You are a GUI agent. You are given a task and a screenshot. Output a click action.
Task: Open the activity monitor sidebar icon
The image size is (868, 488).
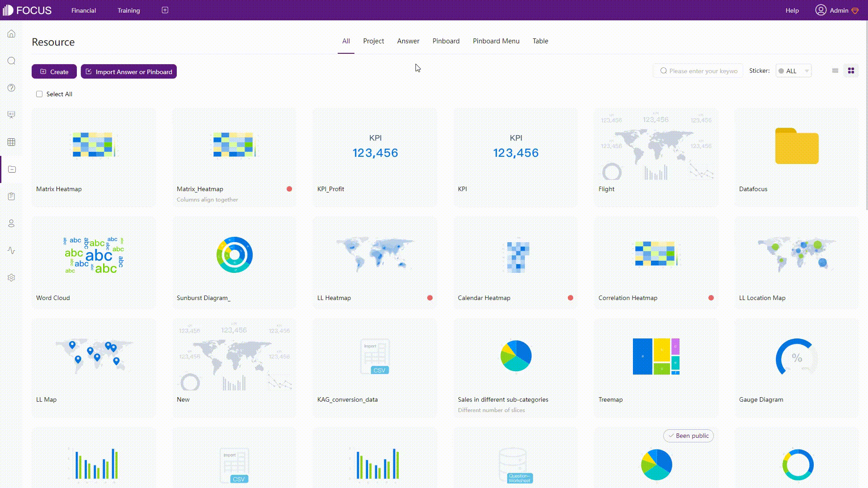pyautogui.click(x=11, y=250)
